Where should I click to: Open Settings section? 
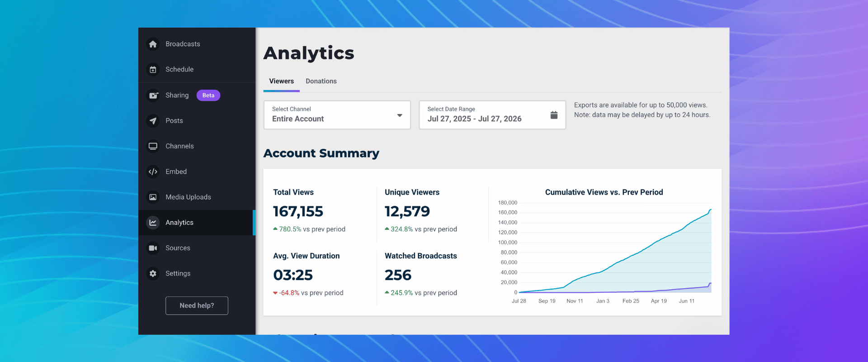tap(197, 273)
